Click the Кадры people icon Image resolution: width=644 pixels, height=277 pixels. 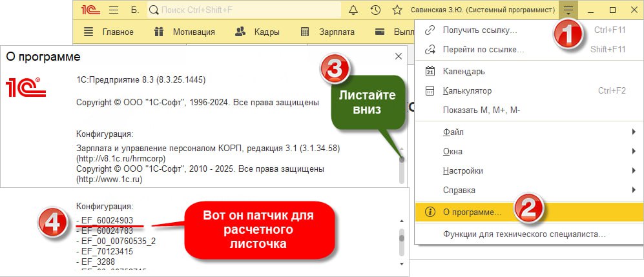pos(241,32)
